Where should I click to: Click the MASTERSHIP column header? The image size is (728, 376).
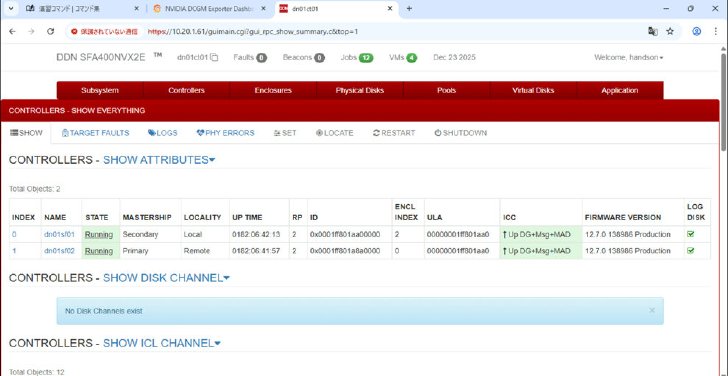[147, 217]
